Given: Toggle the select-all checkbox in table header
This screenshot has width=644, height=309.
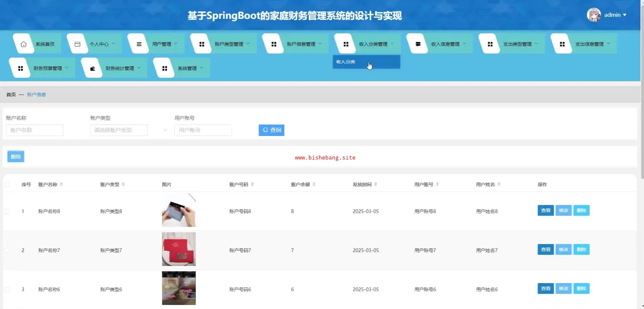Looking at the screenshot, I should 7,184.
